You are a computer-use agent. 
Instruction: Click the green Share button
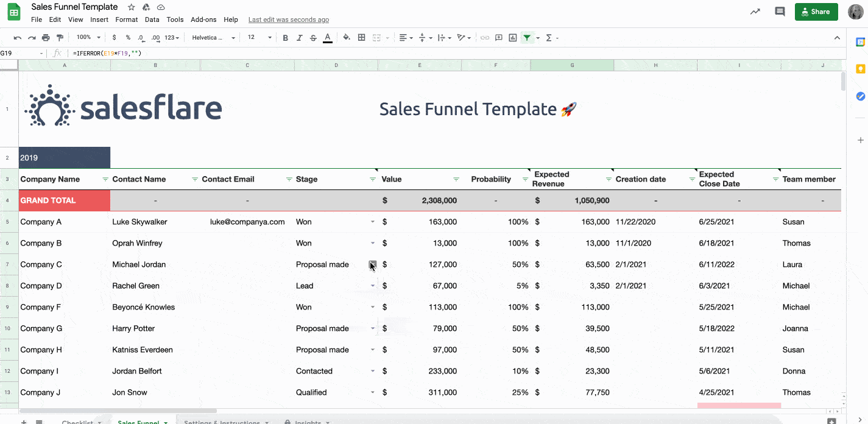click(816, 12)
